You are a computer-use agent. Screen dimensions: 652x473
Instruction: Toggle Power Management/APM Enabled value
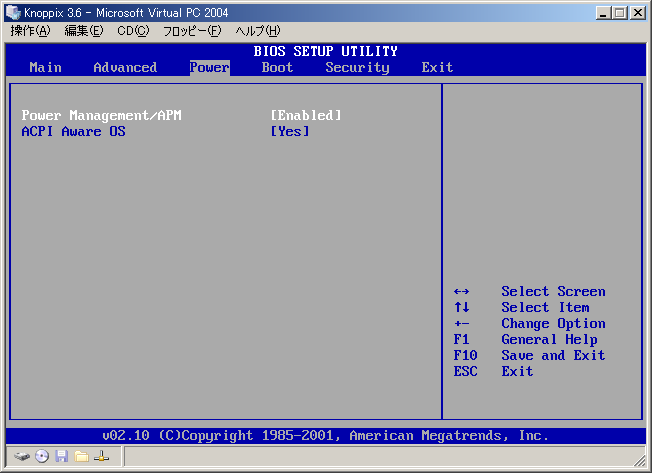(x=305, y=116)
